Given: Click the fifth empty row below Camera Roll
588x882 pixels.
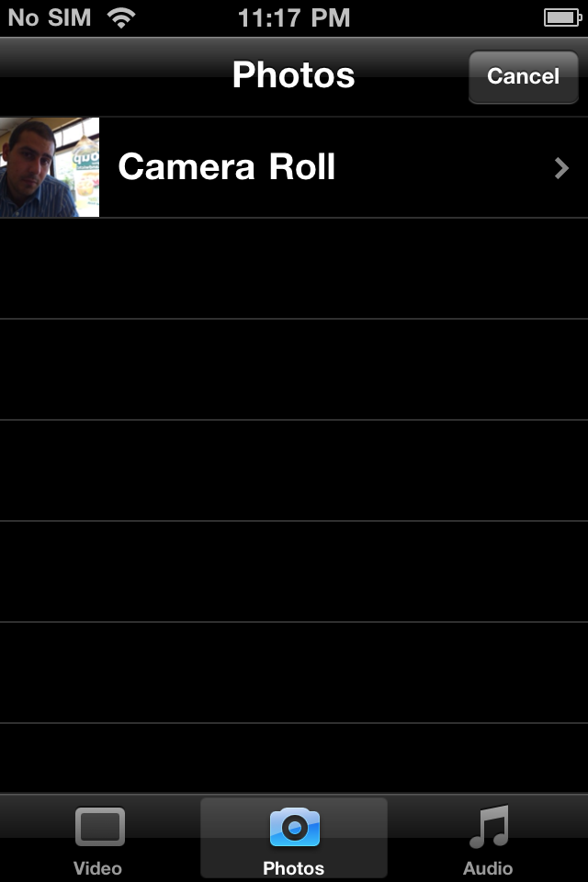Looking at the screenshot, I should (x=294, y=673).
